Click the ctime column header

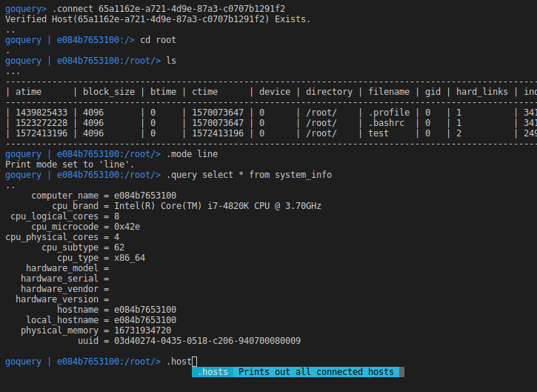click(204, 92)
